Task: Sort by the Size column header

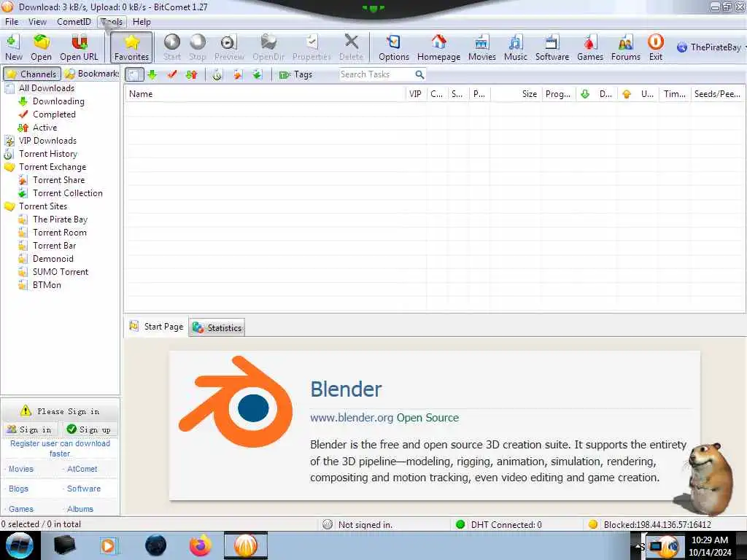Action: 516,94
